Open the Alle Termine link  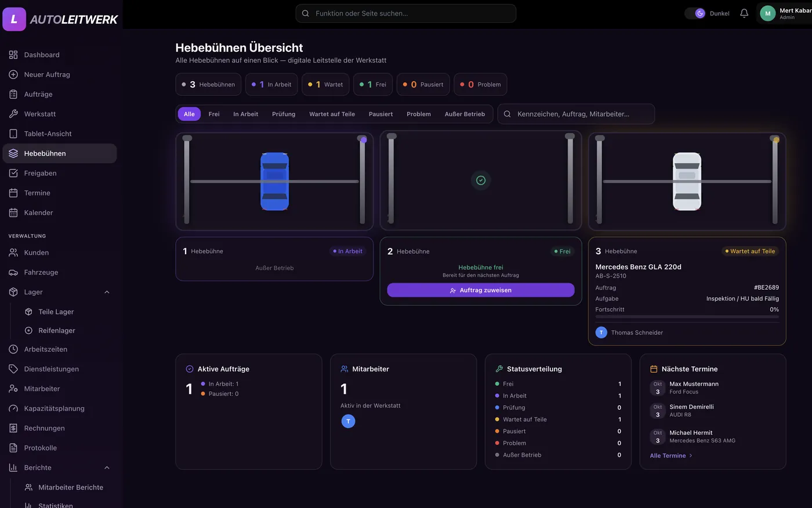pyautogui.click(x=671, y=456)
